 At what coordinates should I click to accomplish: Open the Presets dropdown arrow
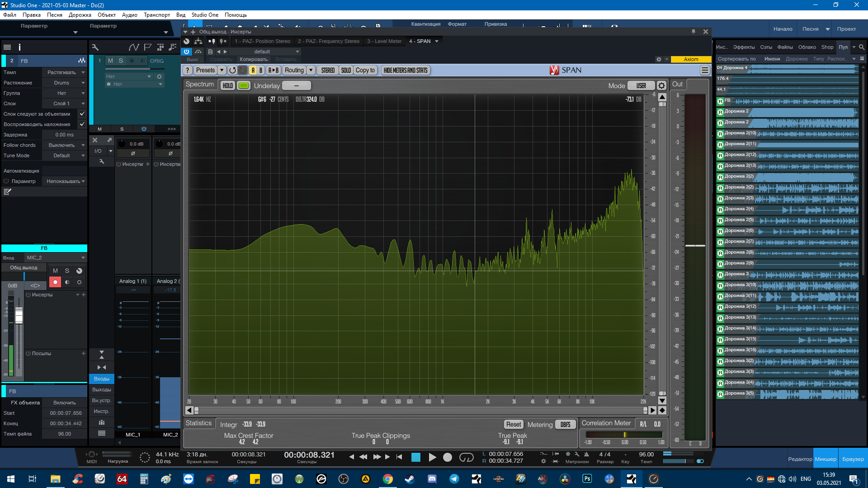click(222, 70)
